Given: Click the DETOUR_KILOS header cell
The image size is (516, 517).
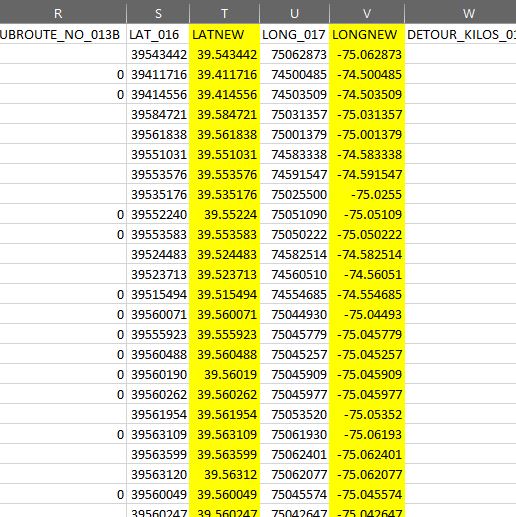Looking at the screenshot, I should point(460,34).
